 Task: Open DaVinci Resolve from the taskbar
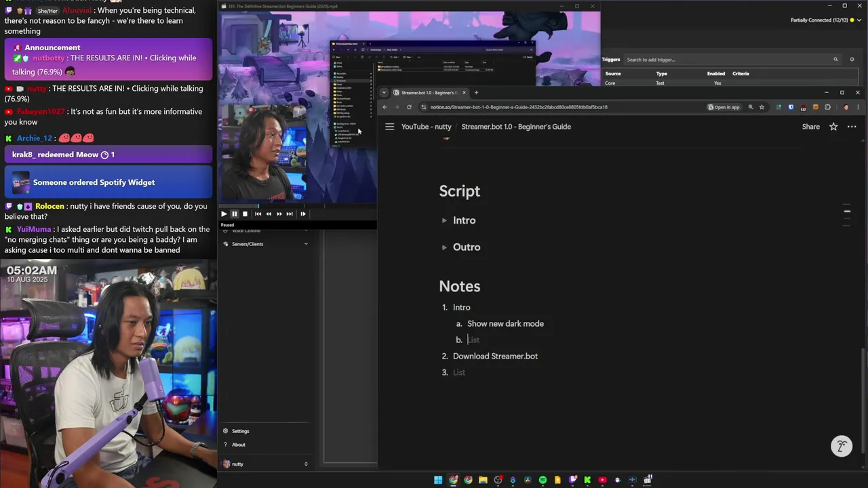tap(528, 480)
